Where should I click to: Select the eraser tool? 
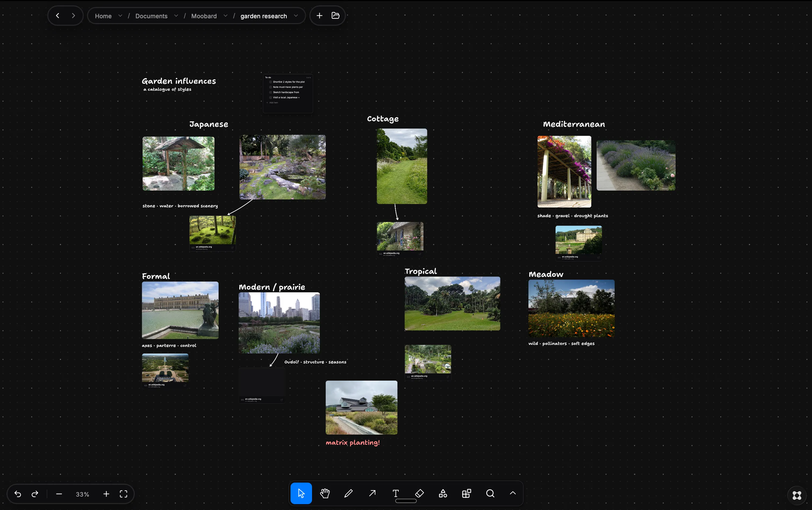point(419,493)
